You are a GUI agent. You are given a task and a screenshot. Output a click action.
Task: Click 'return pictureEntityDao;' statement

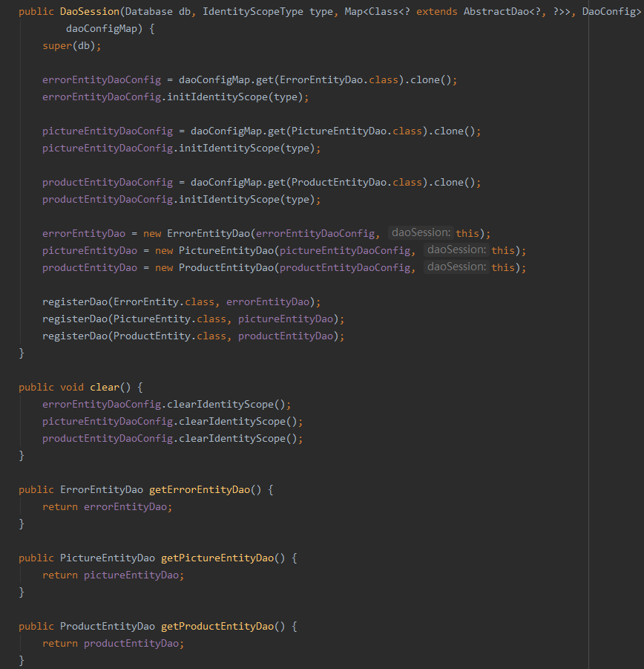pyautogui.click(x=113, y=575)
